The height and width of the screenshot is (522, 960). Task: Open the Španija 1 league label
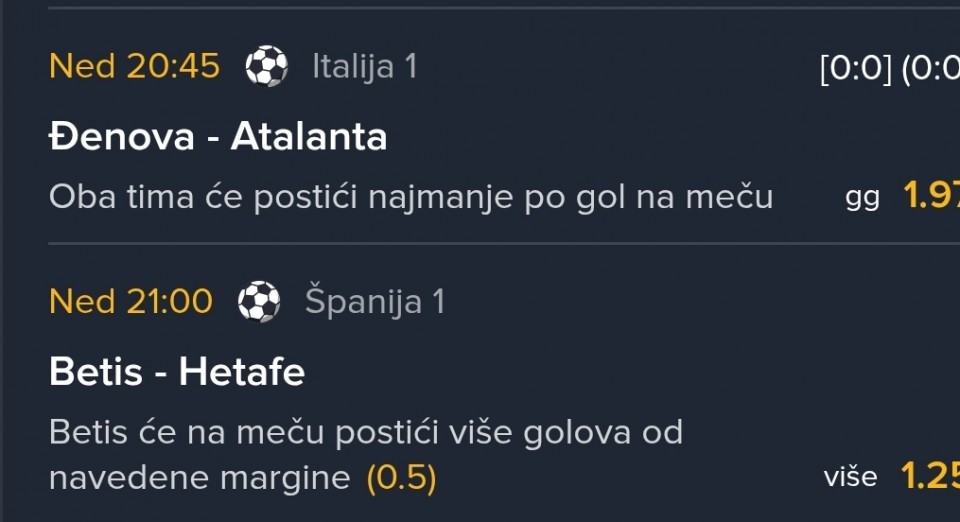point(375,301)
